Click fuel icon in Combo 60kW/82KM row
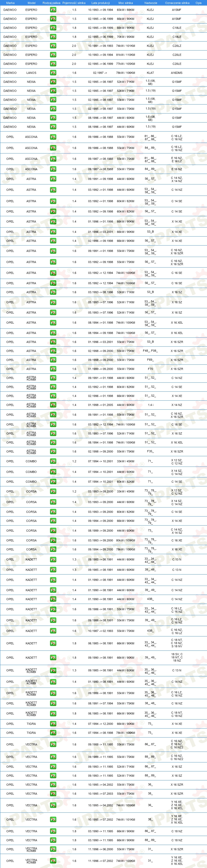 click(x=53, y=482)
